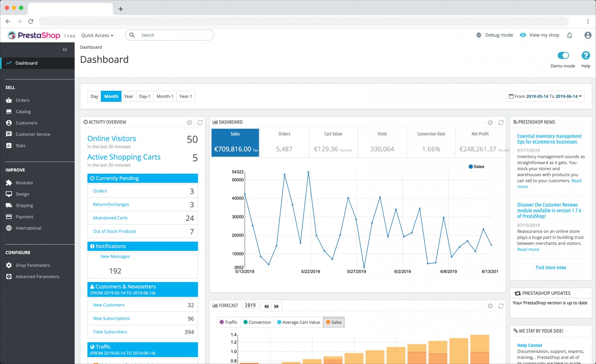This screenshot has width=596, height=364.
Task: Select Stats in the sidebar
Action: (x=20, y=146)
